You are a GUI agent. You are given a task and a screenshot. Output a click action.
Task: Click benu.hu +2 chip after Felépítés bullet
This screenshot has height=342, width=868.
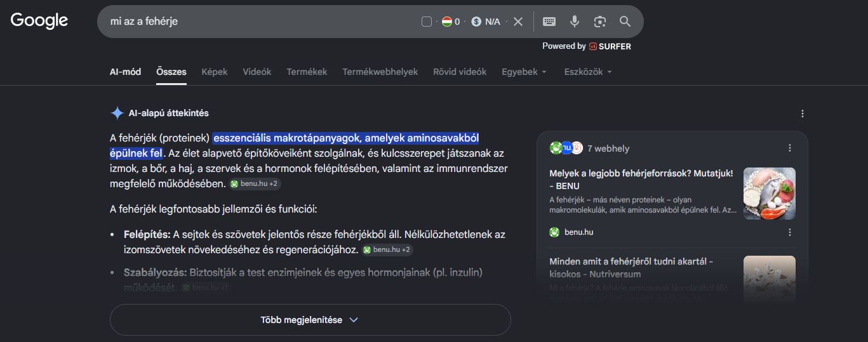click(387, 250)
